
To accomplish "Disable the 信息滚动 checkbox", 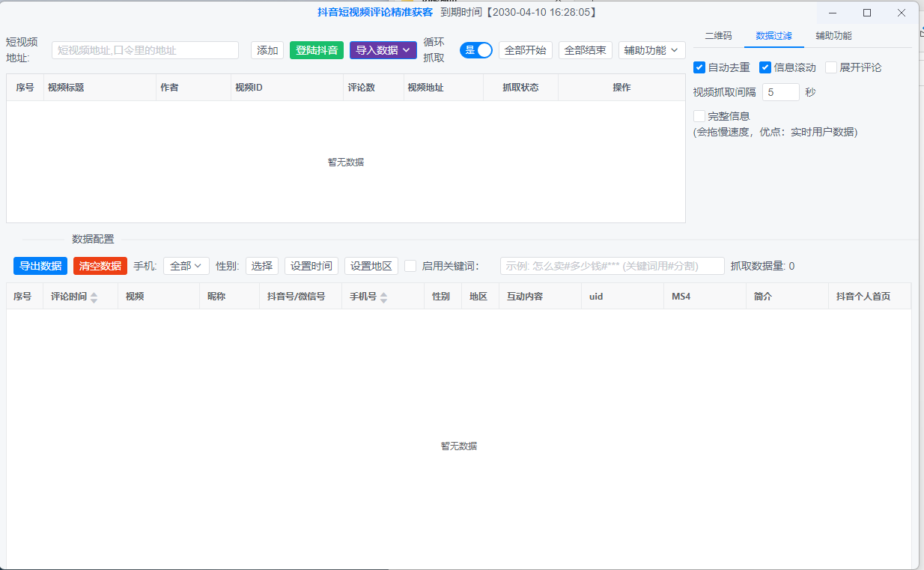I will point(765,67).
